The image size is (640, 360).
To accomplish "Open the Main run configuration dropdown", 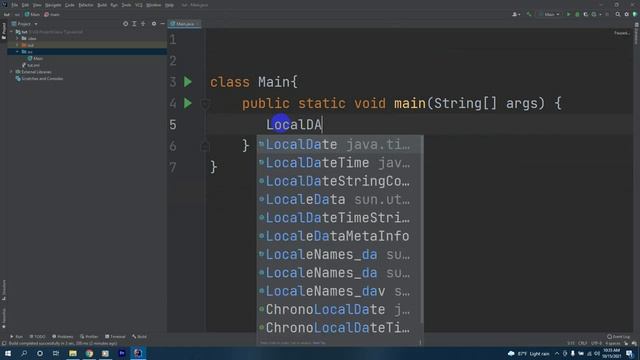I will click(549, 14).
